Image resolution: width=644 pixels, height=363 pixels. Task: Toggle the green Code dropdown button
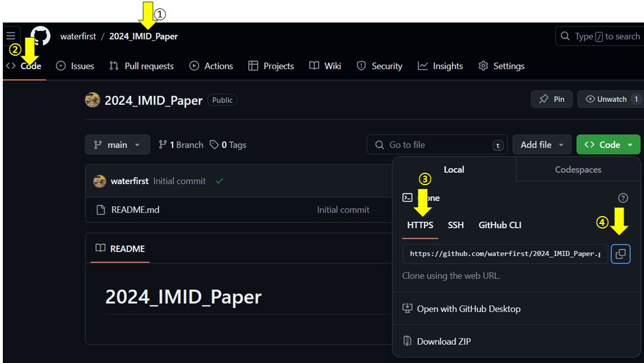[x=609, y=145]
